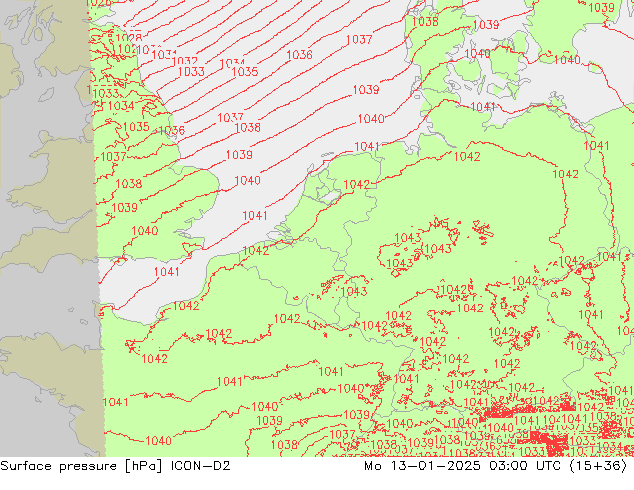634x490 pixels.
Task: Select the "03:00 UTC" time text
Action: click(525, 466)
